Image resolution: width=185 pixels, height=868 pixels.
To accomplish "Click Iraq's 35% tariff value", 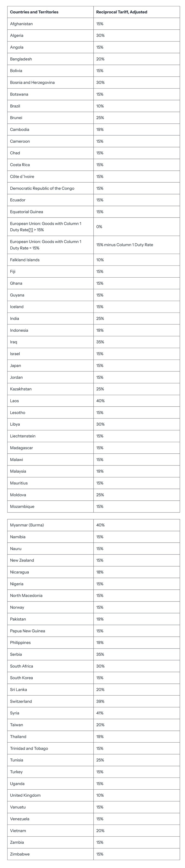I will (100, 342).
